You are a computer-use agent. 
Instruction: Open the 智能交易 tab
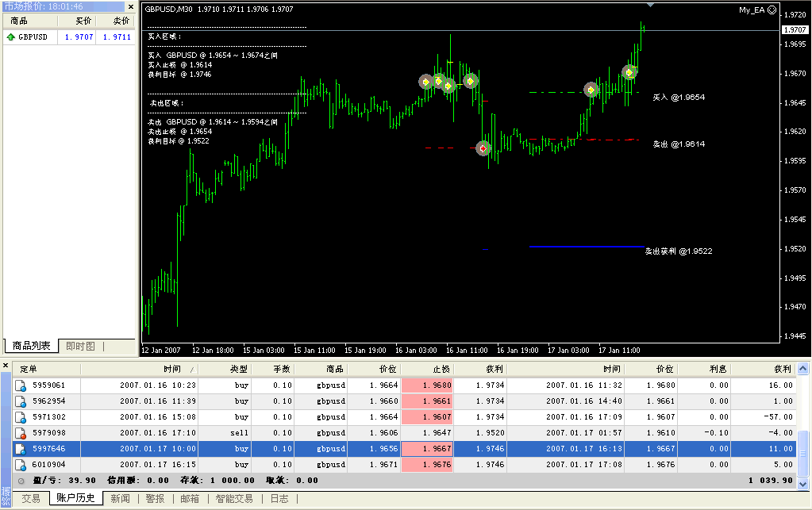point(234,499)
